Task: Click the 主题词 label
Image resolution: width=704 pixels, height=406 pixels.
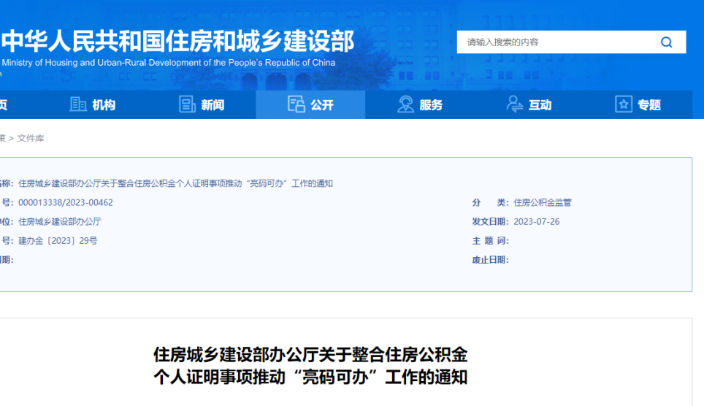Action: (x=490, y=241)
